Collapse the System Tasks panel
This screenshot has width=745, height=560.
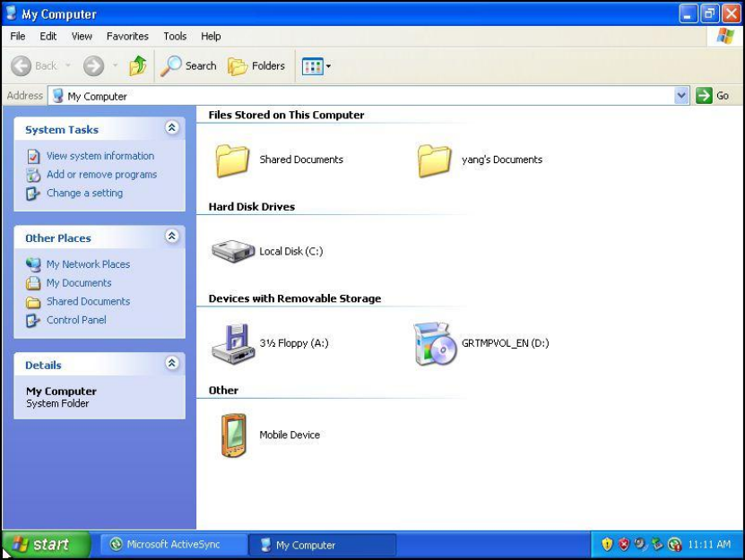pyautogui.click(x=171, y=127)
